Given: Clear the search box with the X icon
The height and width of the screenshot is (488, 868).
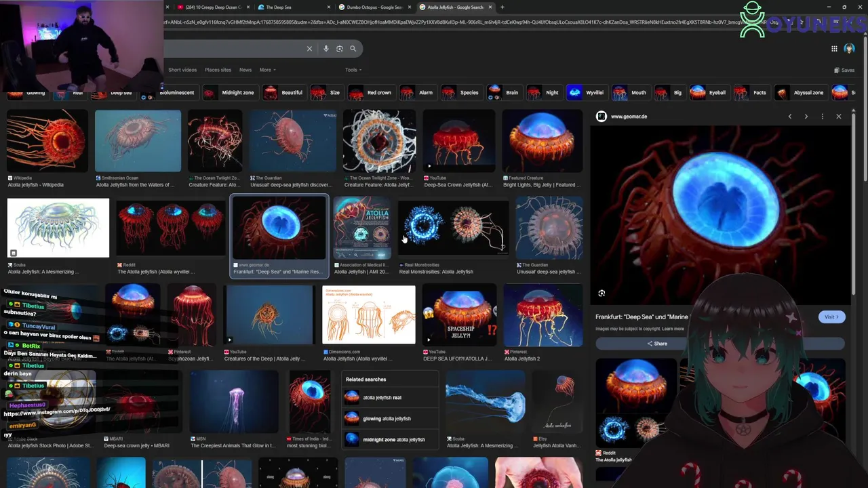Looking at the screenshot, I should point(309,49).
